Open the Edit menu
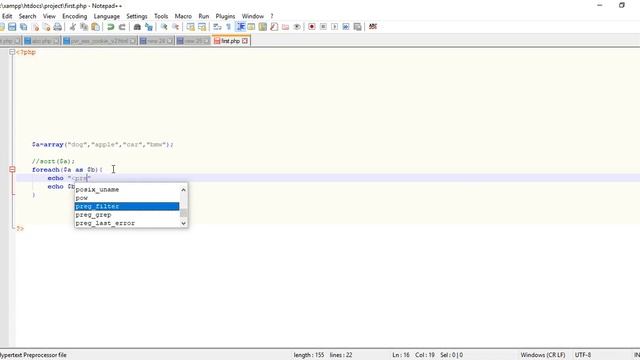 coord(7,16)
